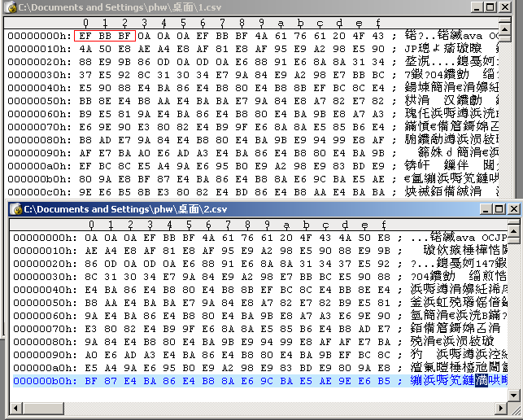This screenshot has height=420, width=523.
Task: Select offset 000000a0h label in 1.csv
Action: click(x=40, y=166)
